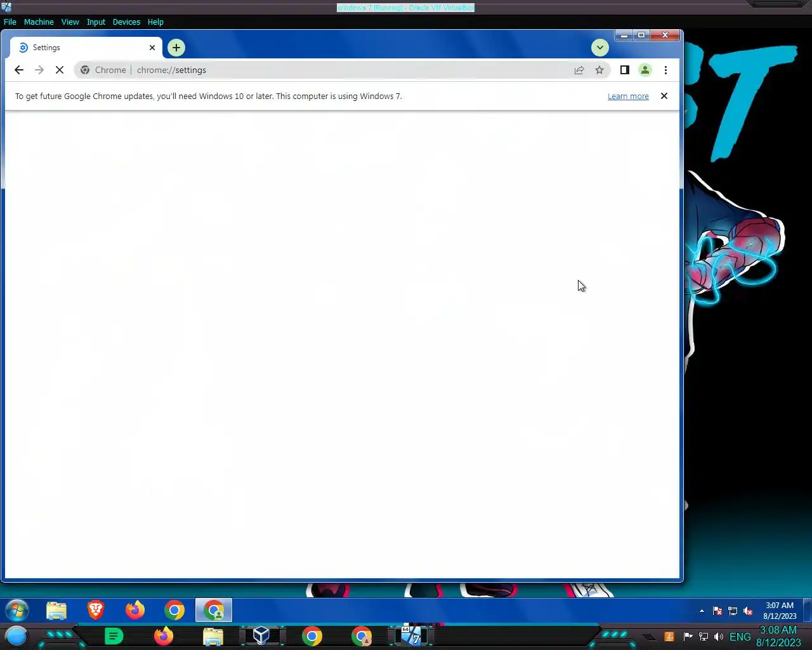Close the Settings tab
The height and width of the screenshot is (650, 812).
click(152, 48)
